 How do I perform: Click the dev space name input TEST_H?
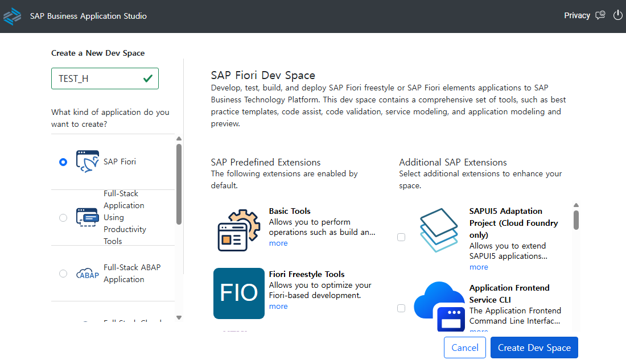(x=105, y=78)
